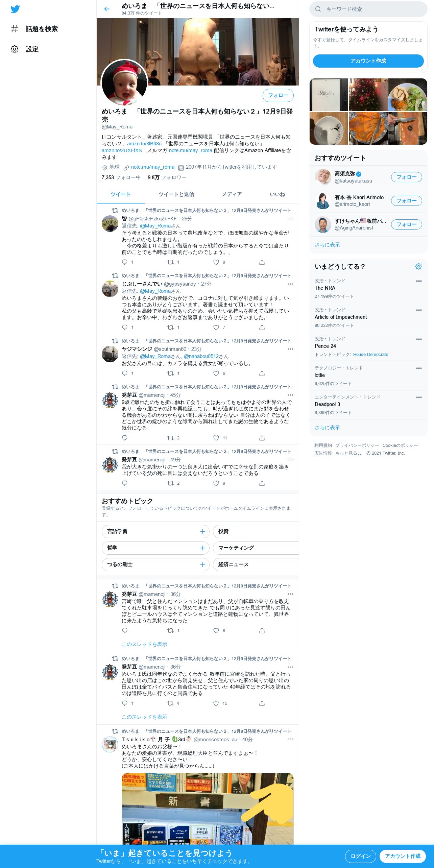Open このスレッドを表示 under 宮崎 tweet
This screenshot has height=868, width=434.
click(144, 644)
